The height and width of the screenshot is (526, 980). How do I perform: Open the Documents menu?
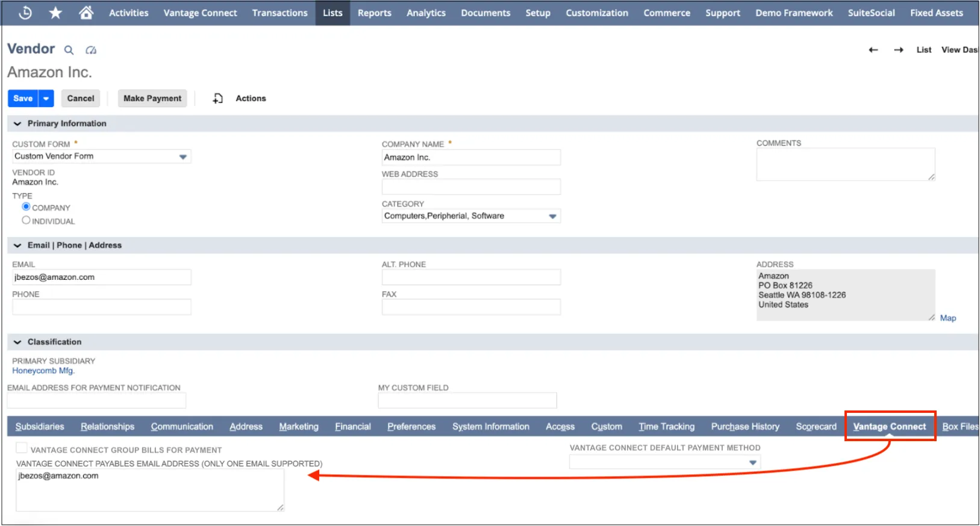485,13
